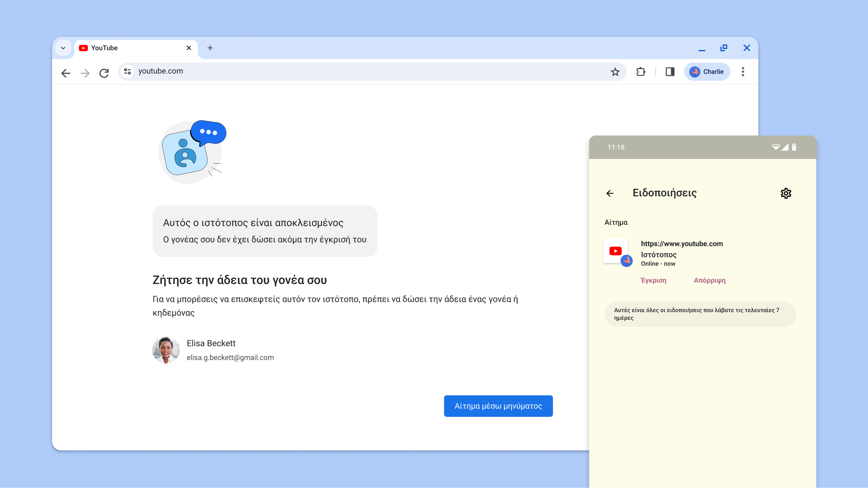Go back from Ειδοποιήσεις screen
The width and height of the screenshot is (868, 488).
coord(610,193)
